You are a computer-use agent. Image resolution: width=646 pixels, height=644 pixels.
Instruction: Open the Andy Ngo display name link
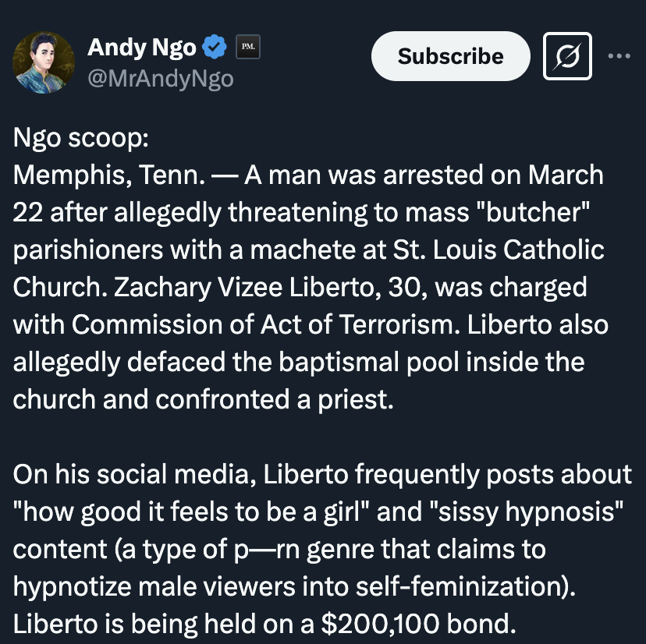141,48
